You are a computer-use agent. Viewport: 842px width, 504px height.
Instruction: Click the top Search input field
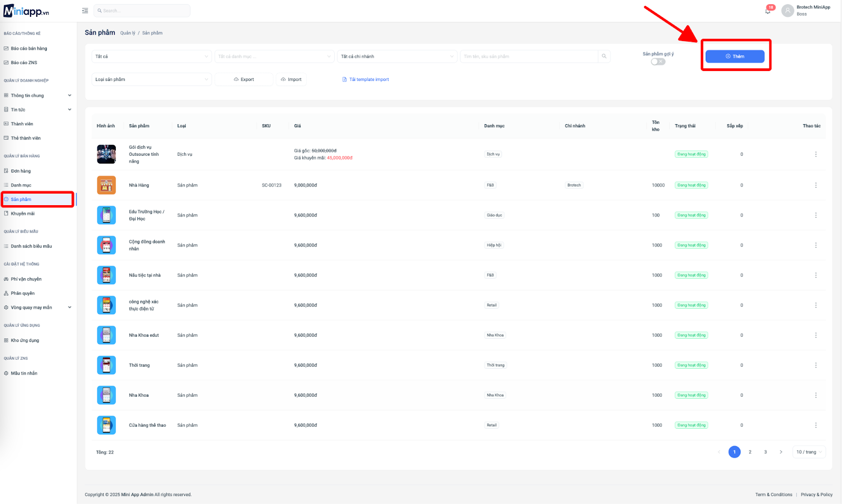tap(142, 11)
